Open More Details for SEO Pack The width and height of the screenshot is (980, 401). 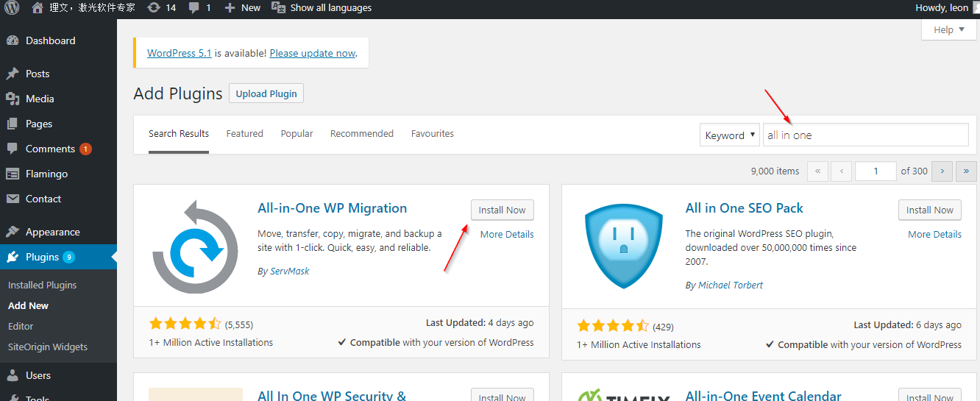pos(934,234)
